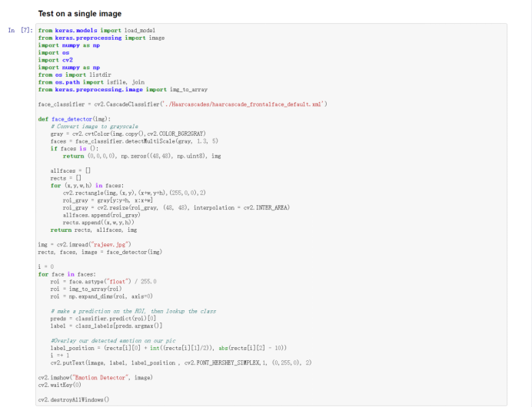Click the 'import os' line
The image size is (532, 407).
pos(54,52)
